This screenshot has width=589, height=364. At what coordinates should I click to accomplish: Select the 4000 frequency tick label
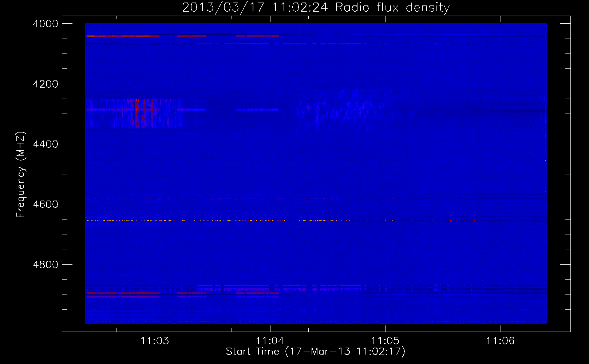46,24
